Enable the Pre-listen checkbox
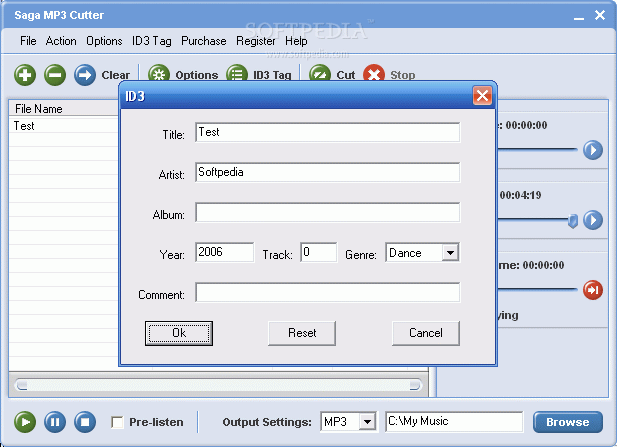617x447 pixels. (x=117, y=422)
